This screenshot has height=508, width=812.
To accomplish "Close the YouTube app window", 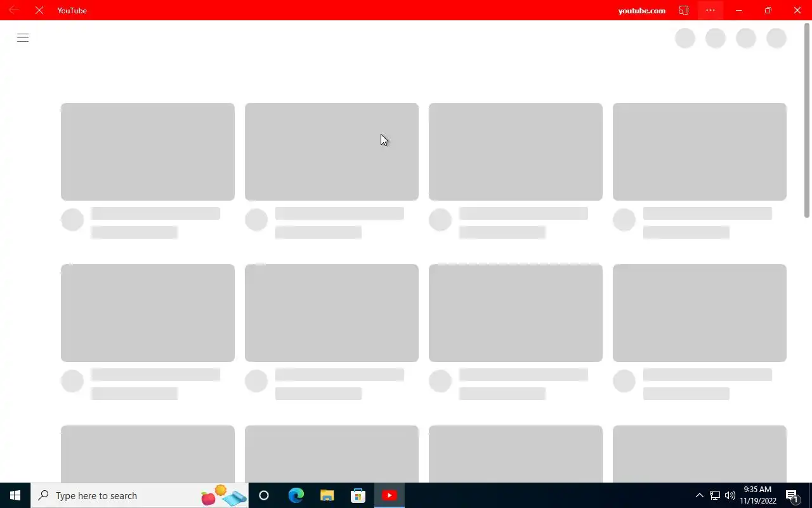I will 797,10.
